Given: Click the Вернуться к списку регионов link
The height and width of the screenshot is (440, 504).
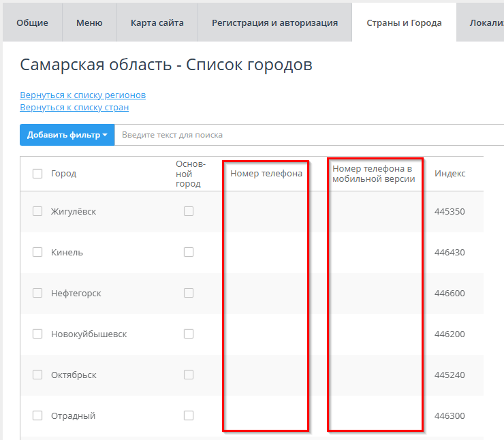Looking at the screenshot, I should point(82,95).
